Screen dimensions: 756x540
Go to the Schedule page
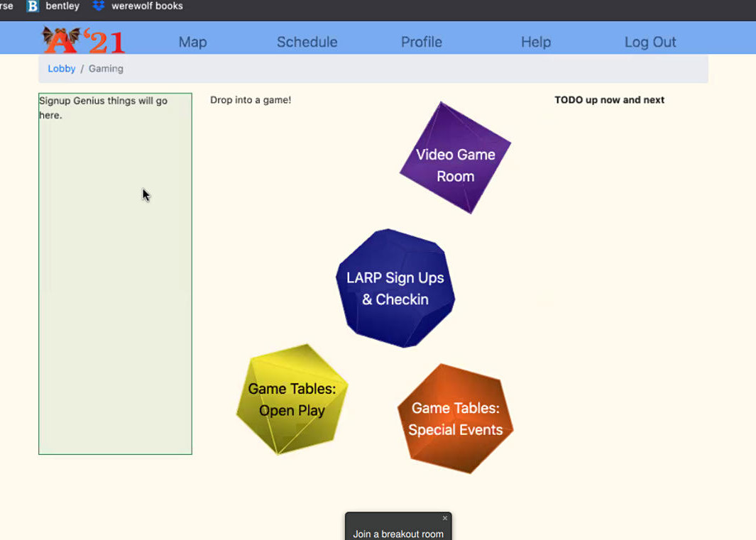[307, 42]
